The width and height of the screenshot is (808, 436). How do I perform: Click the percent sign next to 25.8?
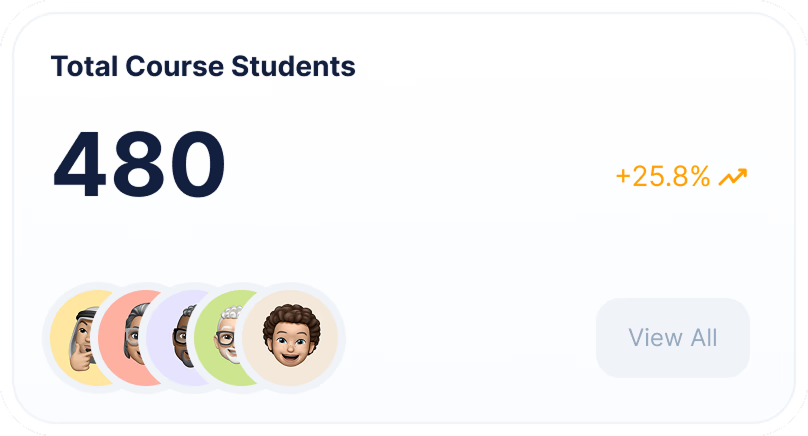tap(700, 177)
